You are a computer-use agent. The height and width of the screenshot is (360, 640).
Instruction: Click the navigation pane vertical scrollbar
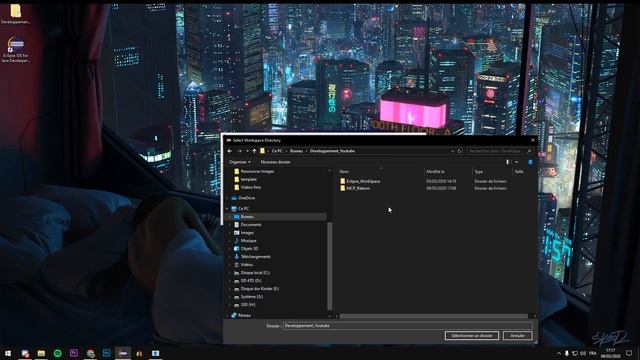[329, 265]
